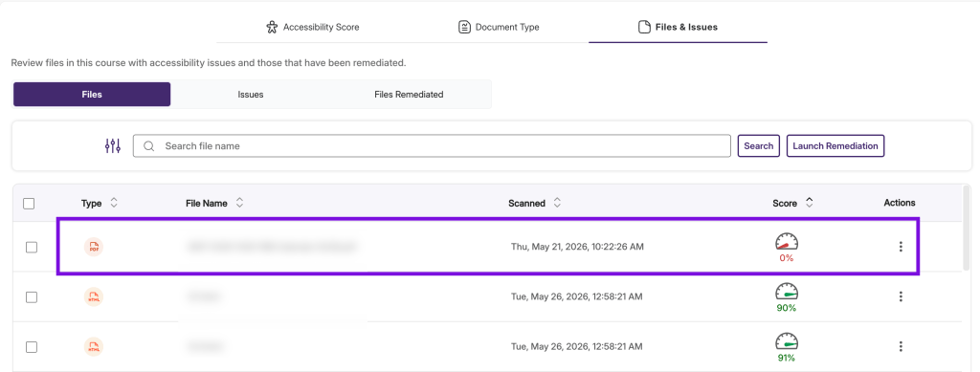Click the 0% score gauge icon
Image resolution: width=980 pixels, height=372 pixels.
coord(787,242)
